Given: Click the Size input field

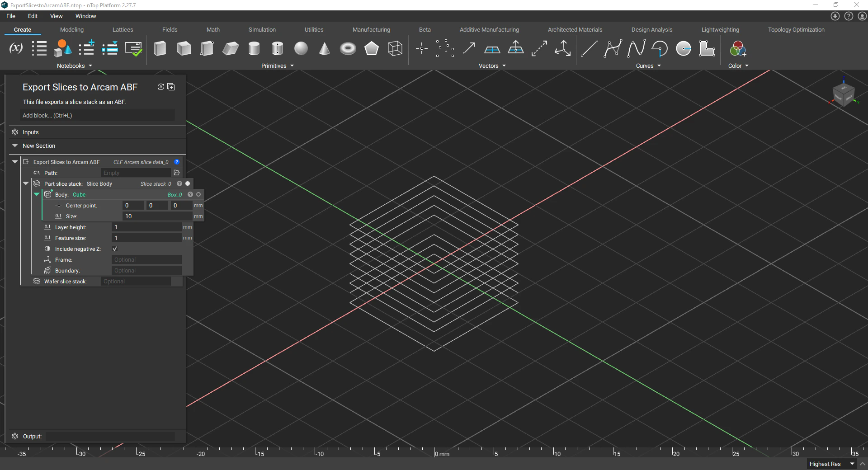Looking at the screenshot, I should point(157,216).
